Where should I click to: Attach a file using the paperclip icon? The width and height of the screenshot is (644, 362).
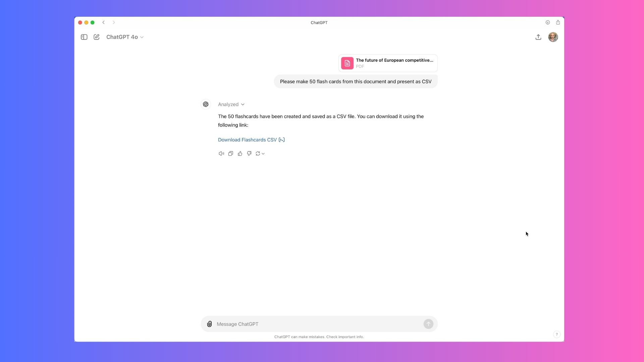209,324
